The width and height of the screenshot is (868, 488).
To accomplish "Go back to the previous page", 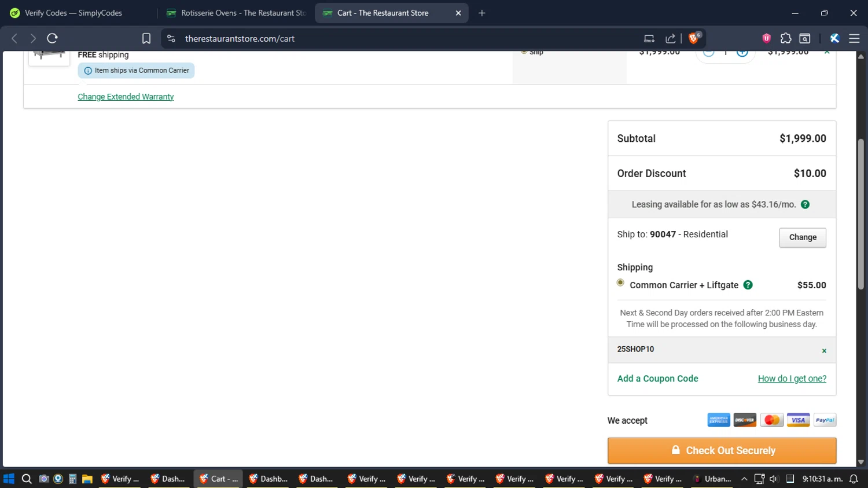I will click(x=14, y=39).
